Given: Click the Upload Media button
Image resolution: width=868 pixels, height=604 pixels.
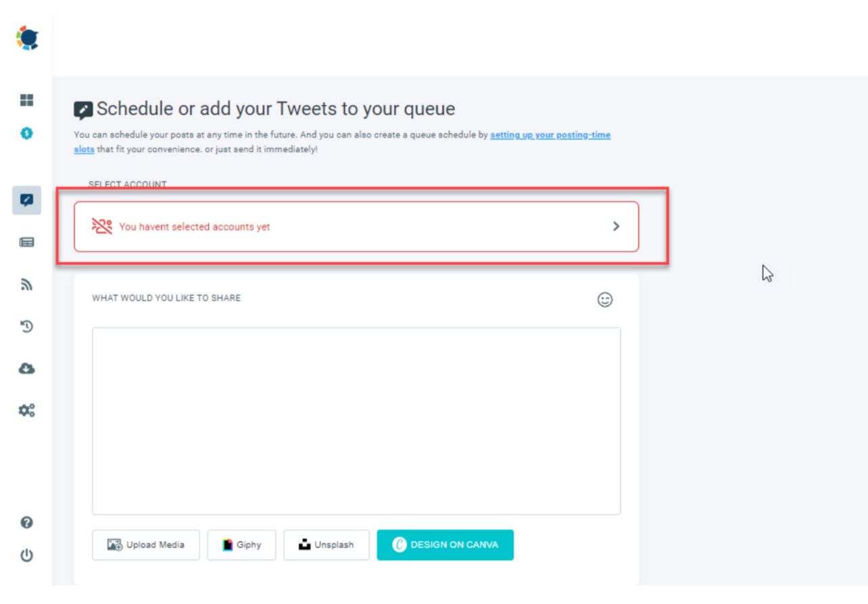Looking at the screenshot, I should coord(146,545).
